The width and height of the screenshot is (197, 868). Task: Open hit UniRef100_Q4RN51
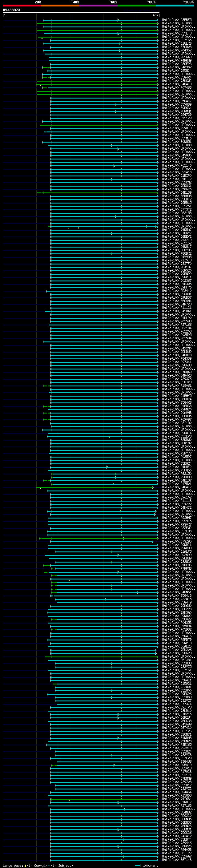point(177,592)
